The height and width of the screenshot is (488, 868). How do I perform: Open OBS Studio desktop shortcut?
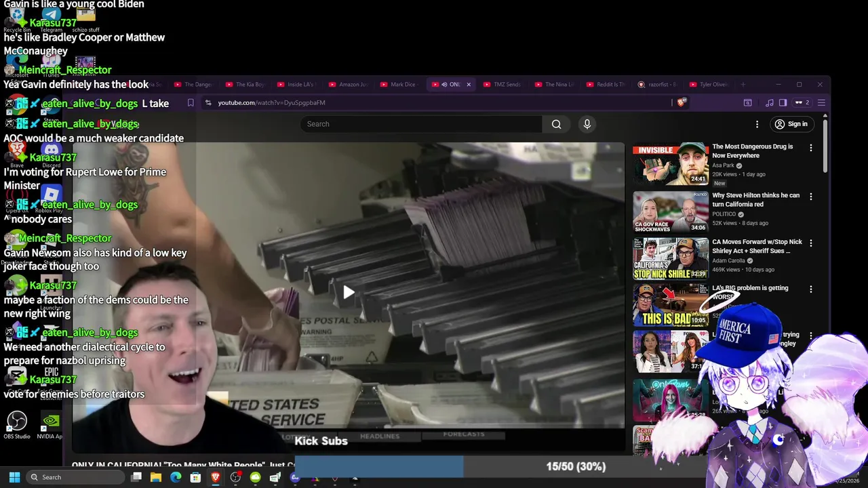coord(16,424)
